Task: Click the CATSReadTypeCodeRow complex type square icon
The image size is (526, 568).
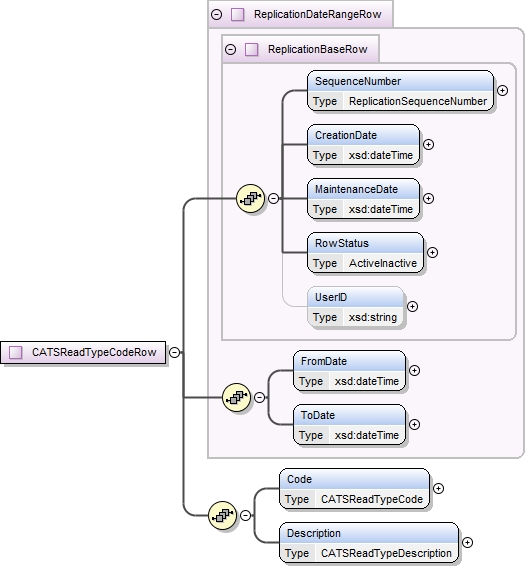Action: click(15, 352)
